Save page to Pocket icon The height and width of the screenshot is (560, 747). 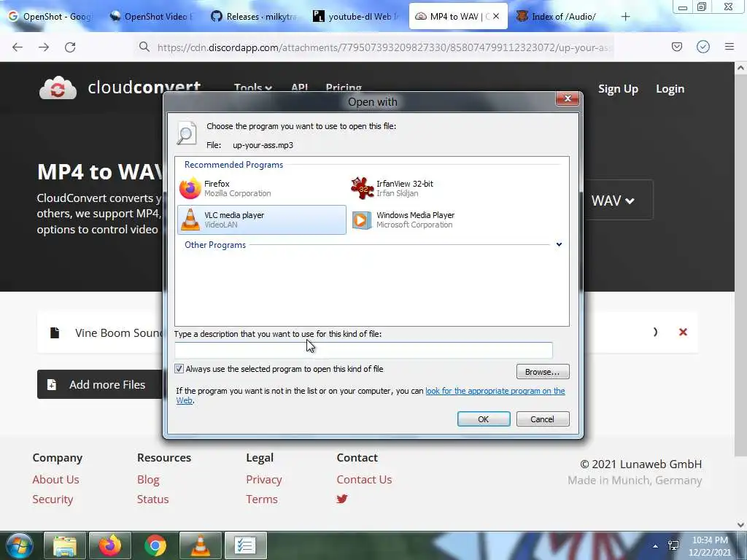pyautogui.click(x=677, y=47)
